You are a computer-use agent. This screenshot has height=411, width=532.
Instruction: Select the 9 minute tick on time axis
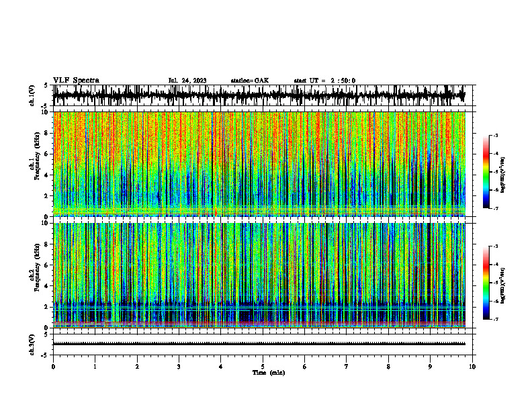click(430, 367)
